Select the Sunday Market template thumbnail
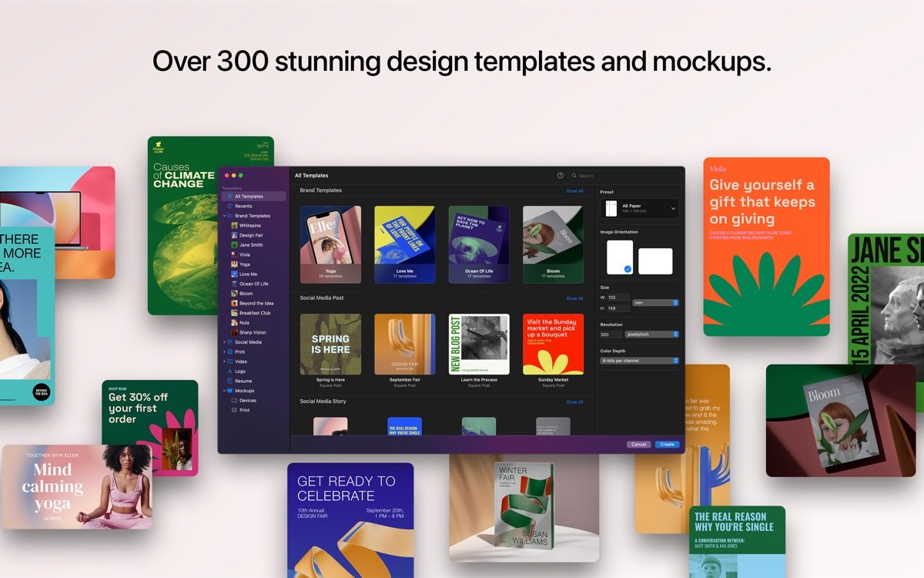Image resolution: width=924 pixels, height=578 pixels. click(x=553, y=344)
